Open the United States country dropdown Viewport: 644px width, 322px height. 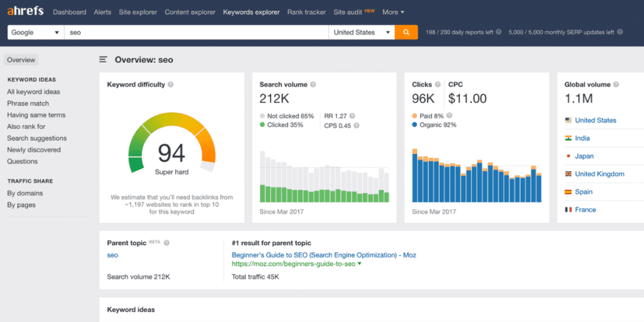362,32
